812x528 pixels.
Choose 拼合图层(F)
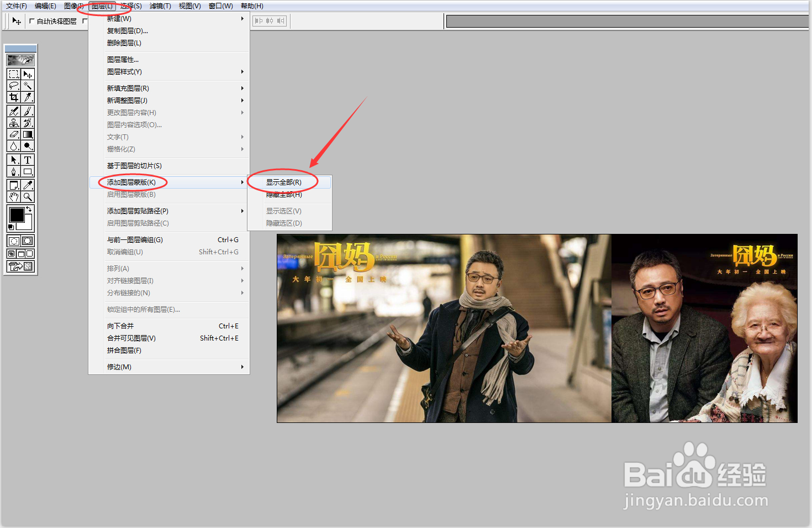[169, 351]
